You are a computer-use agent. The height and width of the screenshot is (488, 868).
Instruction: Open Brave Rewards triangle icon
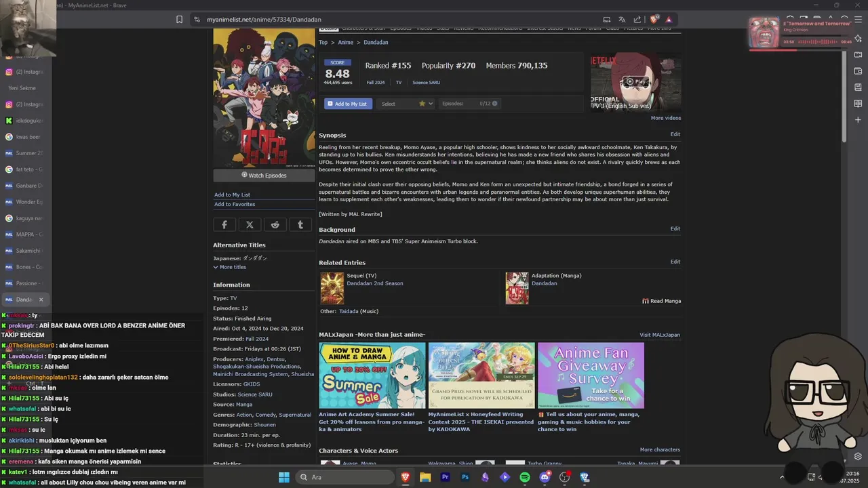pos(669,20)
